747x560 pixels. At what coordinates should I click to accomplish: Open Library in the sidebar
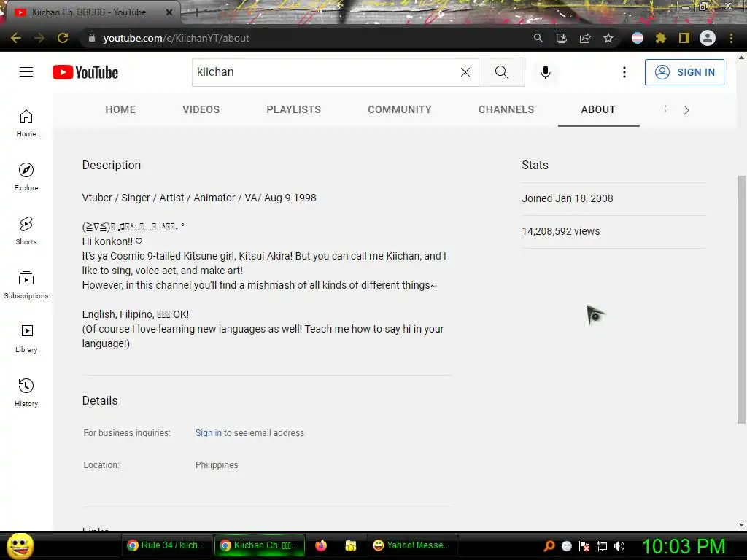coord(26,338)
